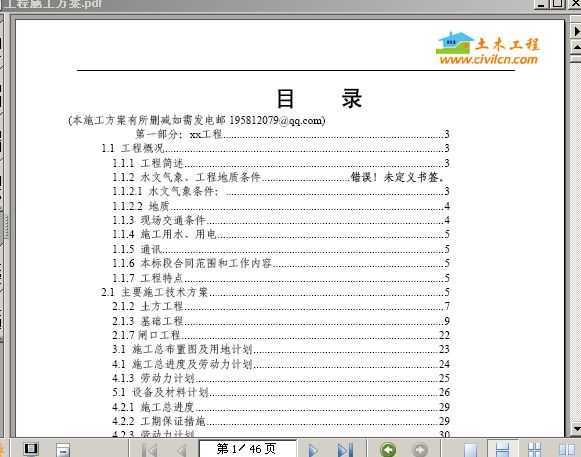Viewport: 581px width, 457px height.
Task: Click entry 1.1.6 本标段合同范围和工作内容
Action: (281, 263)
